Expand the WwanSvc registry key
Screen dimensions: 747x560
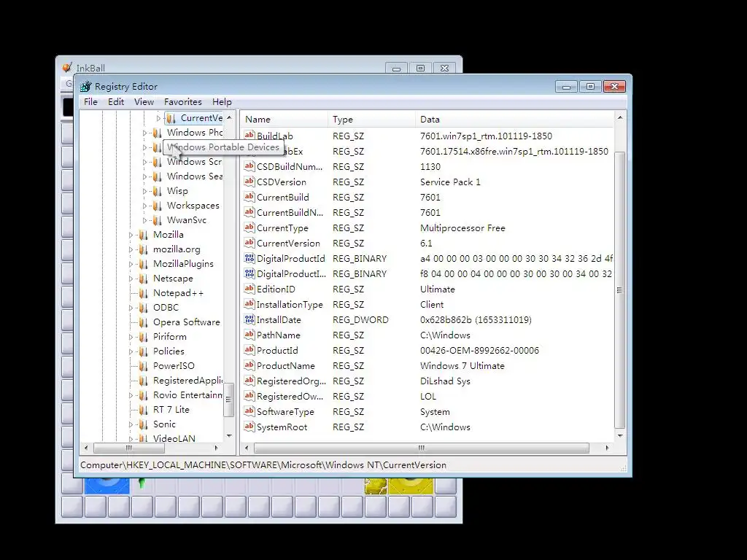pos(145,220)
